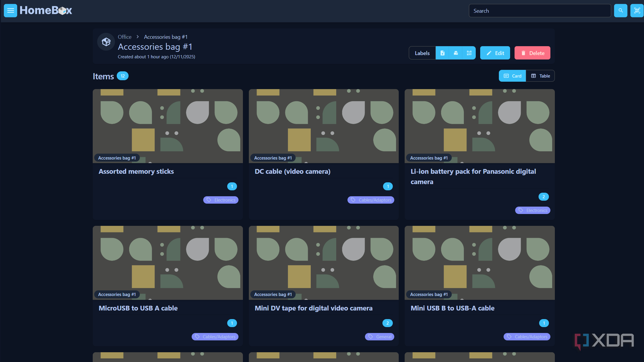Open MicroUSB to USB A cable item
The height and width of the screenshot is (362, 644).
pos(138,308)
